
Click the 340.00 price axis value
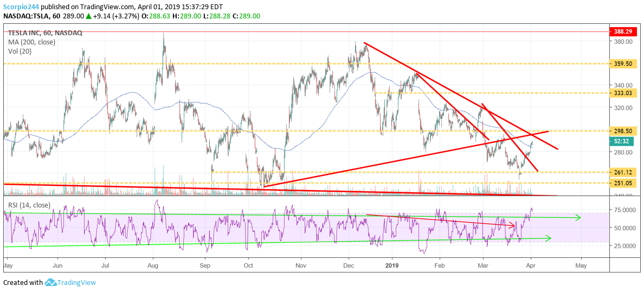point(622,86)
